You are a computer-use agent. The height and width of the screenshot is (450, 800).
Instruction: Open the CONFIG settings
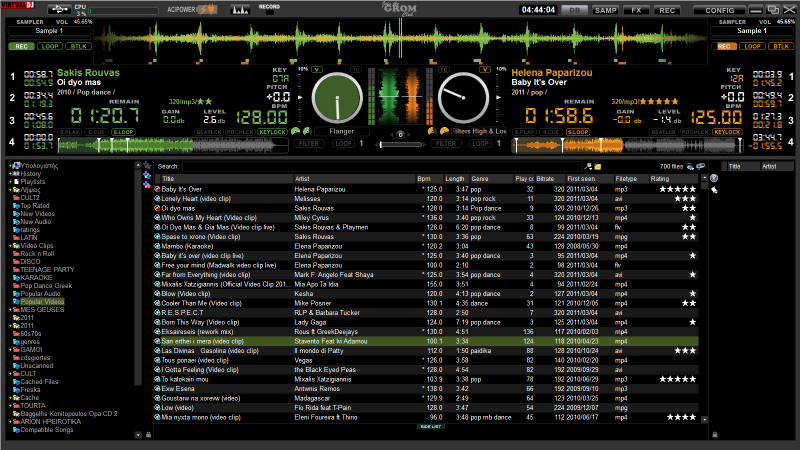[x=719, y=10]
